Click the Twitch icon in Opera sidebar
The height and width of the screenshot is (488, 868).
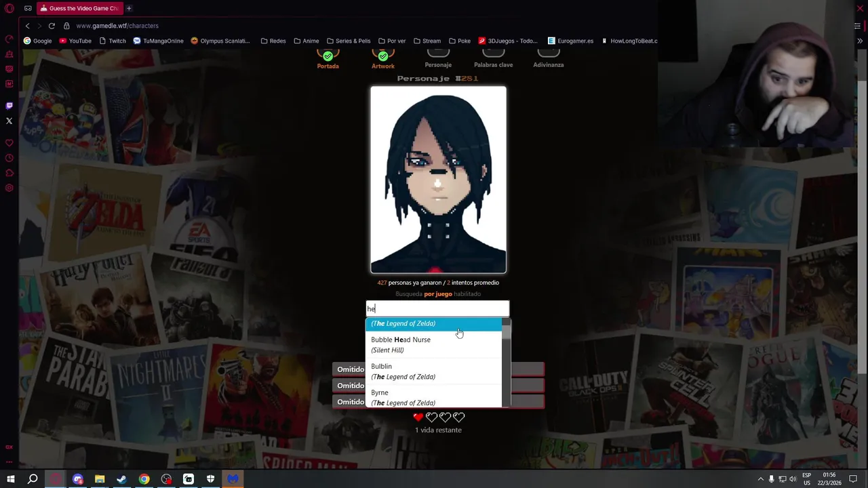point(9,106)
